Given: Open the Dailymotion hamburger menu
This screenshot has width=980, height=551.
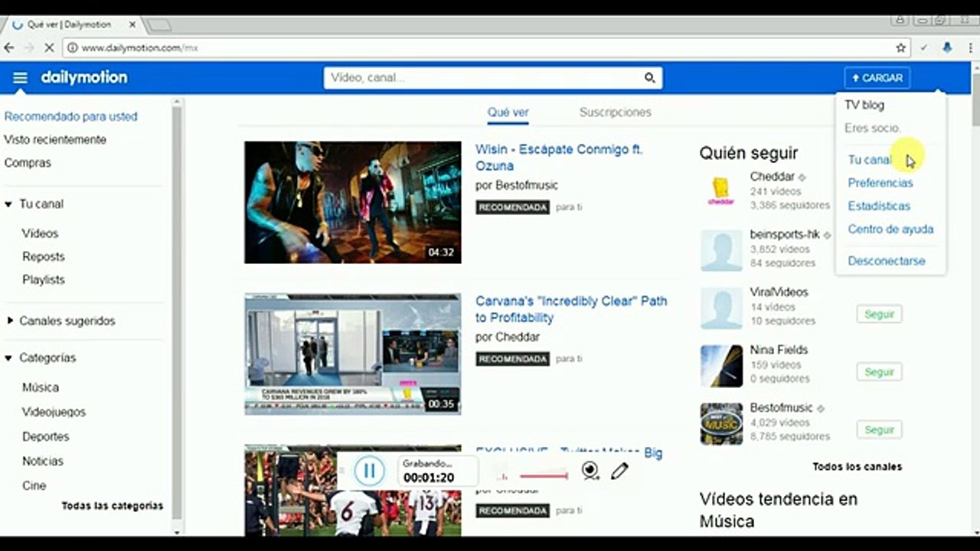Looking at the screenshot, I should tap(20, 78).
